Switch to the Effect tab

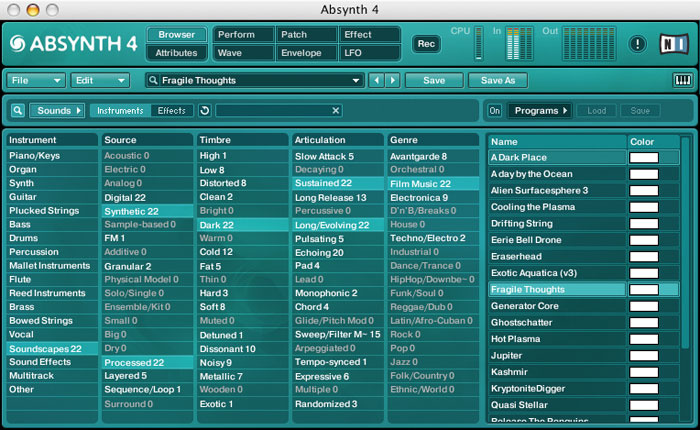pyautogui.click(x=370, y=34)
